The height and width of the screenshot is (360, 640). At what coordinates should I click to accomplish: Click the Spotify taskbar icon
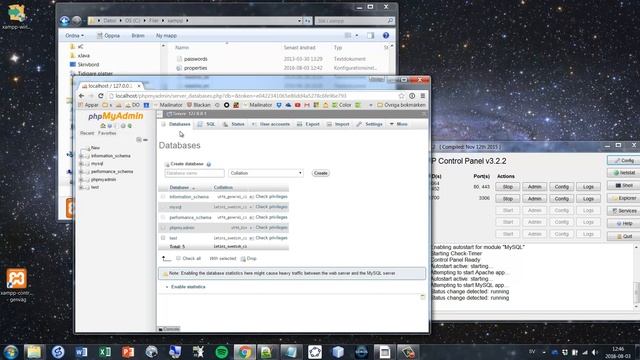(222, 352)
